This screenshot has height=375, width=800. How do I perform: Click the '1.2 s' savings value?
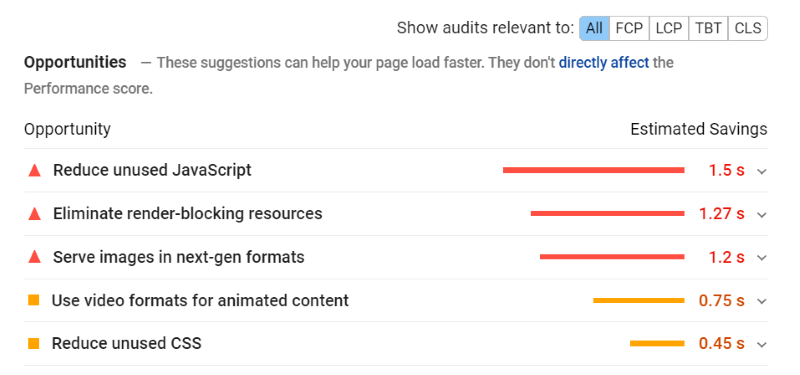pos(727,257)
